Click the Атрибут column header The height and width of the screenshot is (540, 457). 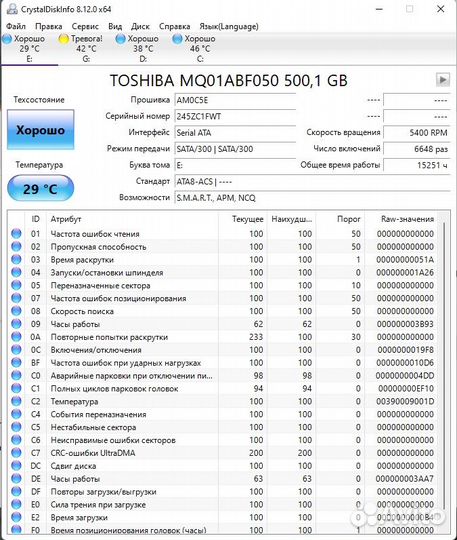pos(132,219)
